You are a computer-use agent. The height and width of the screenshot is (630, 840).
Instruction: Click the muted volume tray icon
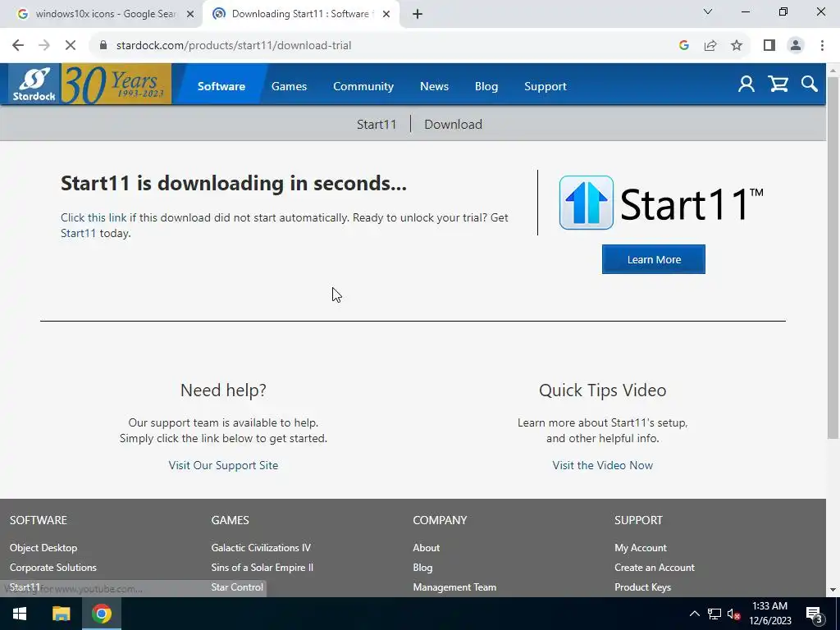coord(734,614)
